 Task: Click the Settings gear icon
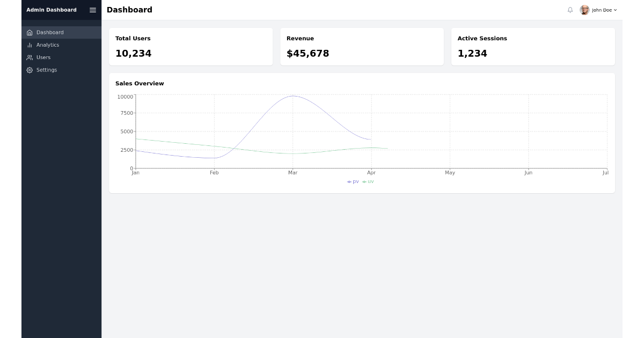tap(30, 70)
